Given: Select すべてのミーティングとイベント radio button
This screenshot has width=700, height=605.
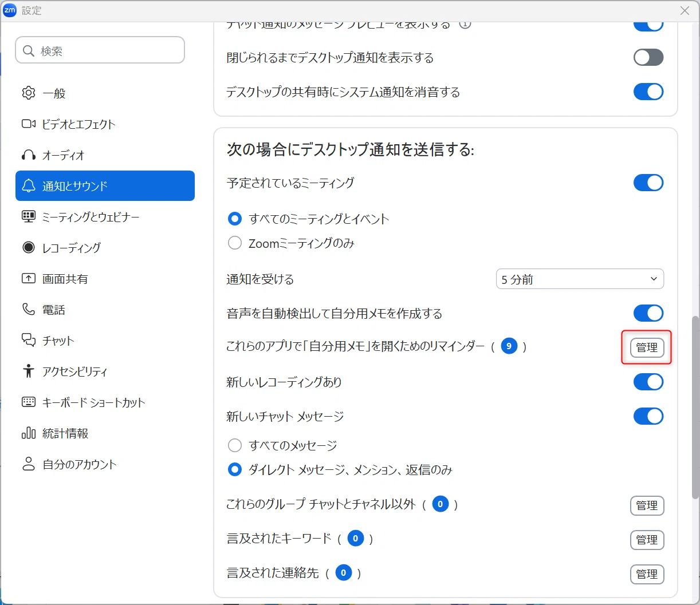Looking at the screenshot, I should [x=235, y=219].
